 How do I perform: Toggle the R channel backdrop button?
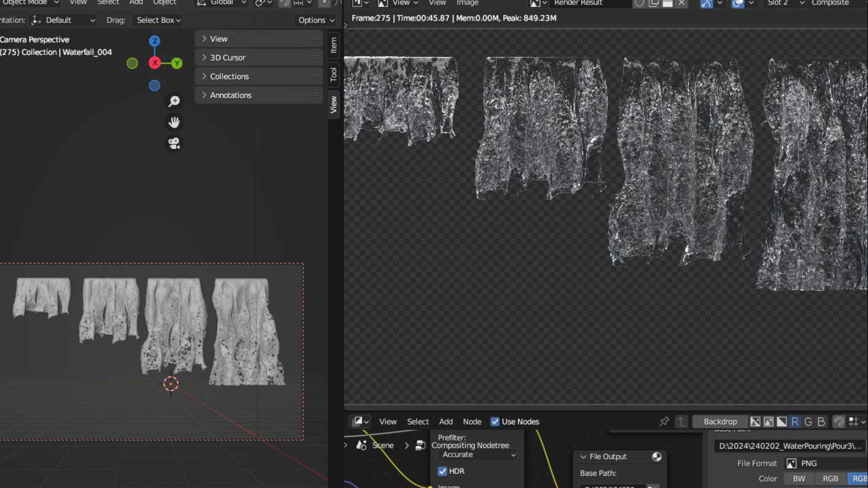point(795,422)
